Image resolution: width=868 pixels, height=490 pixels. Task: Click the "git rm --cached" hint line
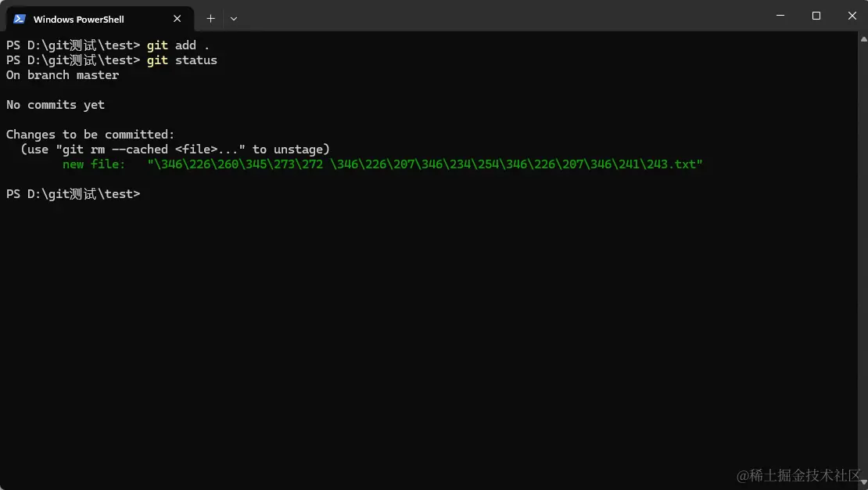pyautogui.click(x=175, y=150)
